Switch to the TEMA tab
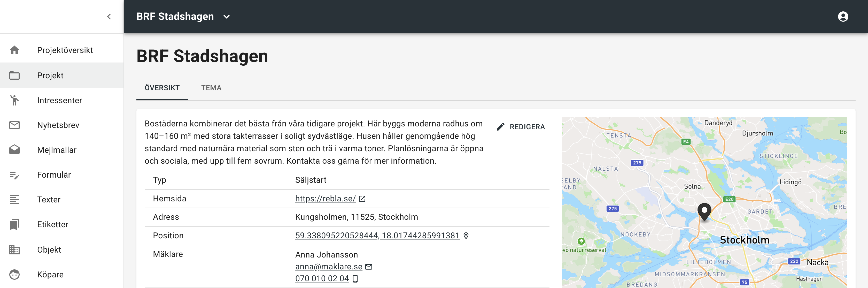The height and width of the screenshot is (288, 868). point(211,88)
